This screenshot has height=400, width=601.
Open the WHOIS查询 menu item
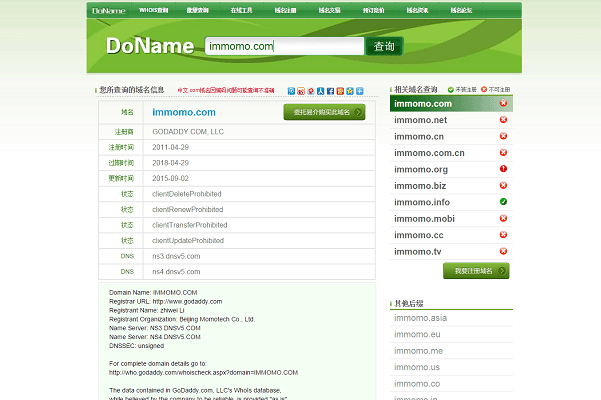pos(154,10)
